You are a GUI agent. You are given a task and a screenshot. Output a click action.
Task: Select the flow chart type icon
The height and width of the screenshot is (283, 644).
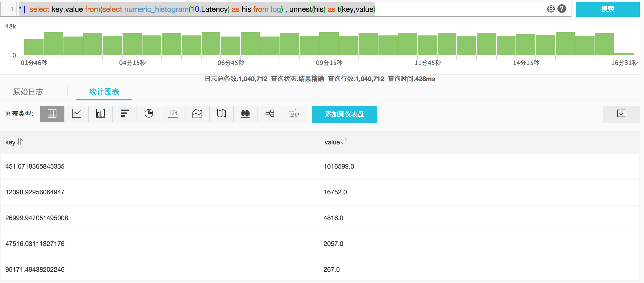(x=246, y=114)
